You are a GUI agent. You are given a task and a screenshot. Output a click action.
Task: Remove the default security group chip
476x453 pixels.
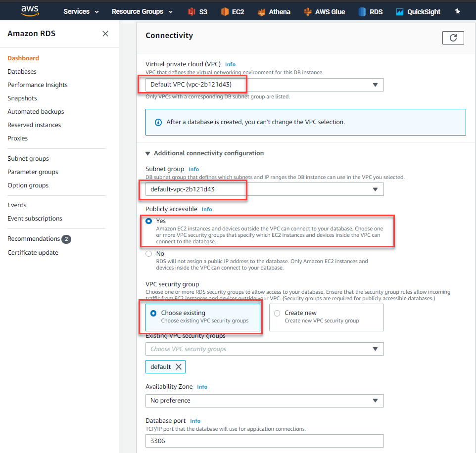180,366
